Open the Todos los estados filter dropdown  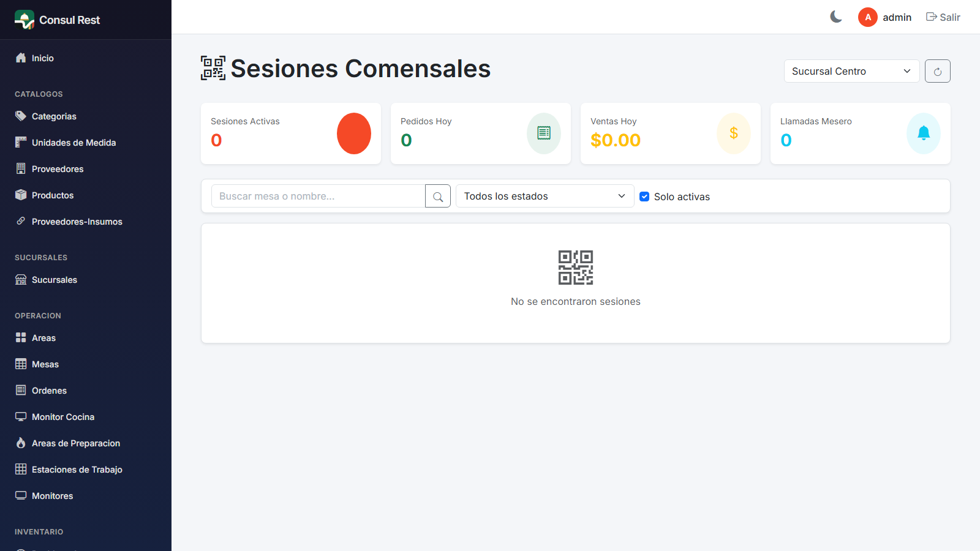(x=545, y=196)
